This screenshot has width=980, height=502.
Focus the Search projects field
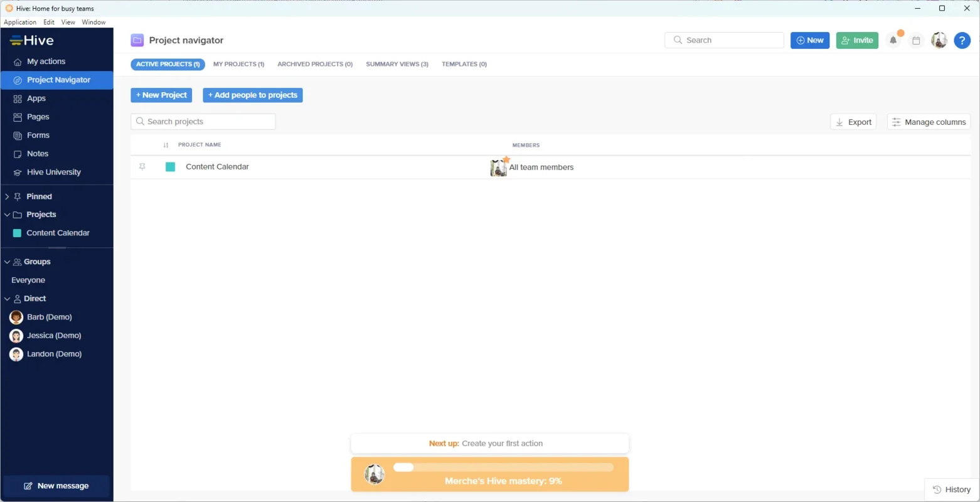click(x=203, y=122)
